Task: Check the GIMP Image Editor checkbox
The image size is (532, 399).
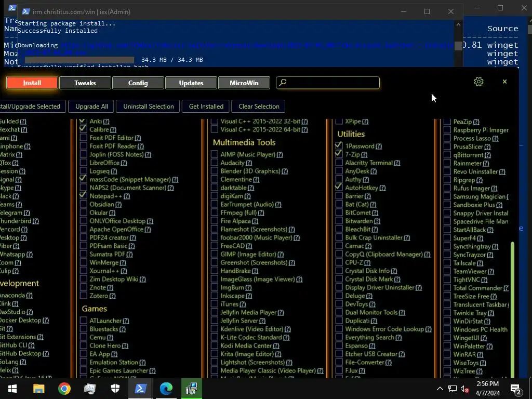Action: point(214,254)
